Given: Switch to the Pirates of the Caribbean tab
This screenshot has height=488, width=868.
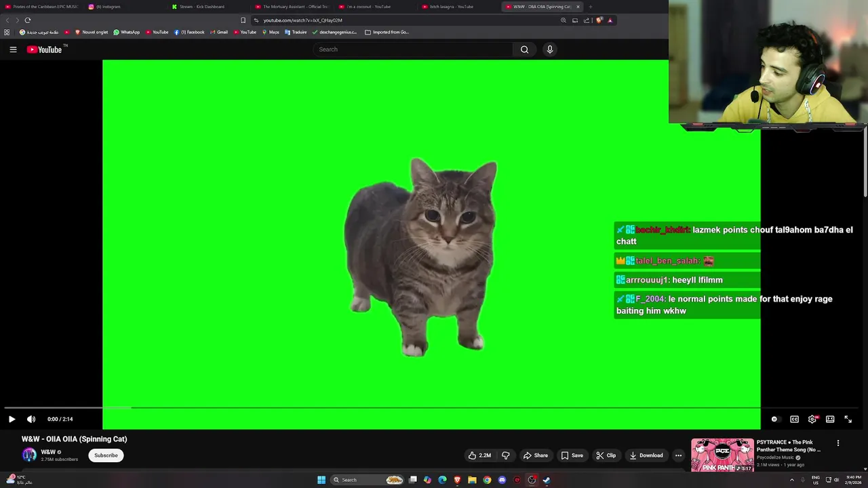Looking at the screenshot, I should pyautogui.click(x=41, y=7).
